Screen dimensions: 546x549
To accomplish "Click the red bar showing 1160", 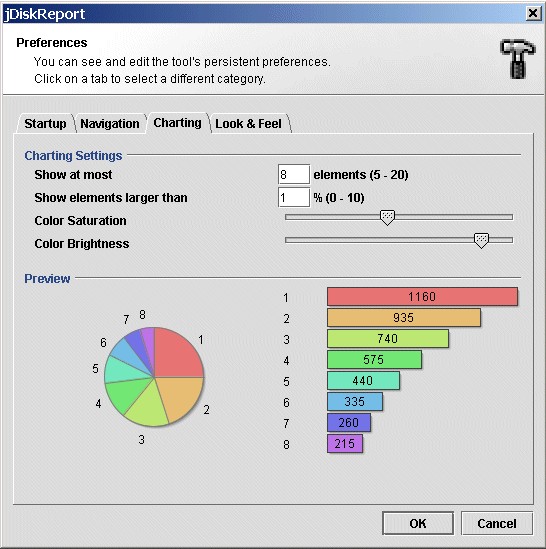I will 422,297.
